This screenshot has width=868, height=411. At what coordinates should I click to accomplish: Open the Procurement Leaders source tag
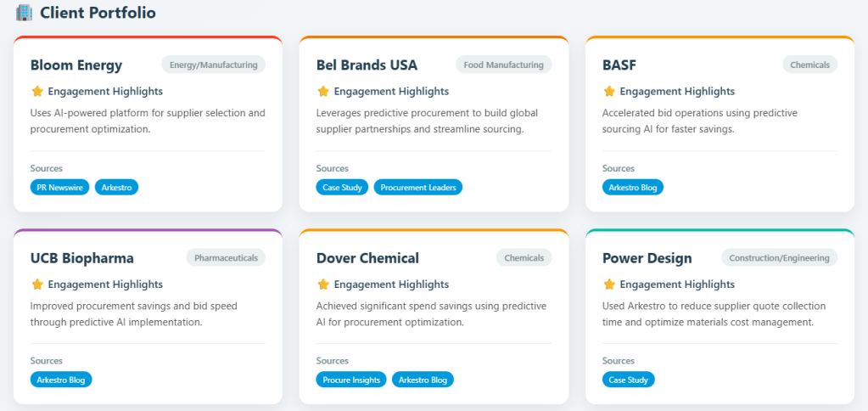(x=417, y=187)
